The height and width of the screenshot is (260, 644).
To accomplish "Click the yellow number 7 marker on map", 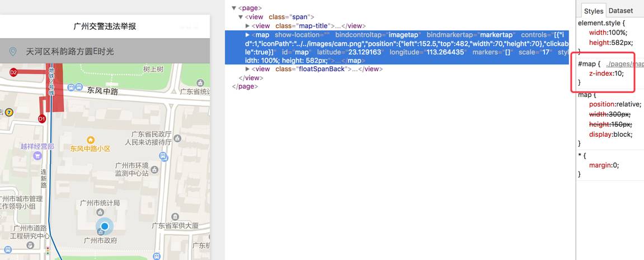I will point(9,112).
